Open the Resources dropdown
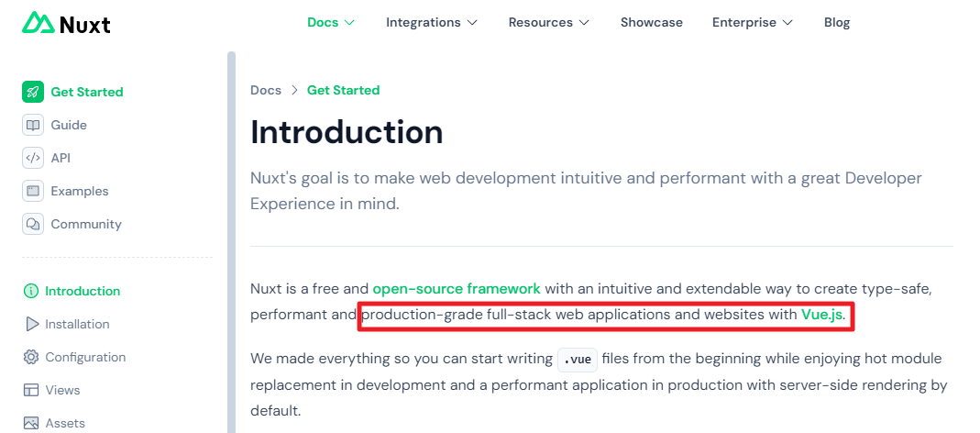 tap(548, 23)
